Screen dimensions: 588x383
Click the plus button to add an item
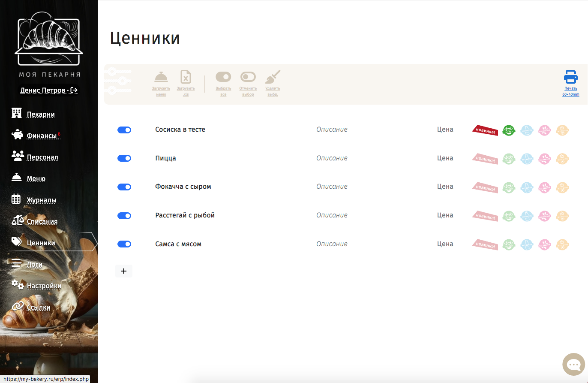(x=124, y=271)
